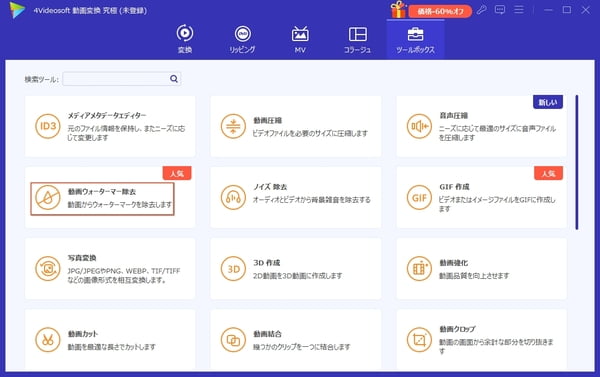
Task: Click the メディアメタデータエディター title
Action: (107, 115)
